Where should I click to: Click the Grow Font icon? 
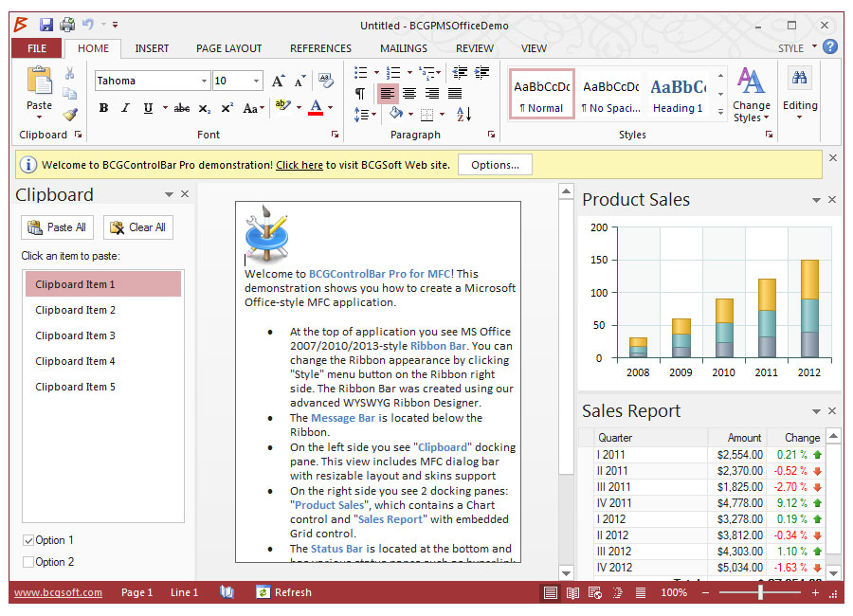[278, 82]
